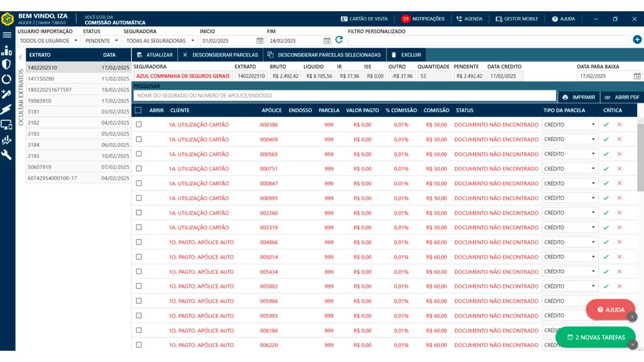644x362 pixels.
Task: Collapse the extratos panel with chevron
Action: (x=21, y=57)
